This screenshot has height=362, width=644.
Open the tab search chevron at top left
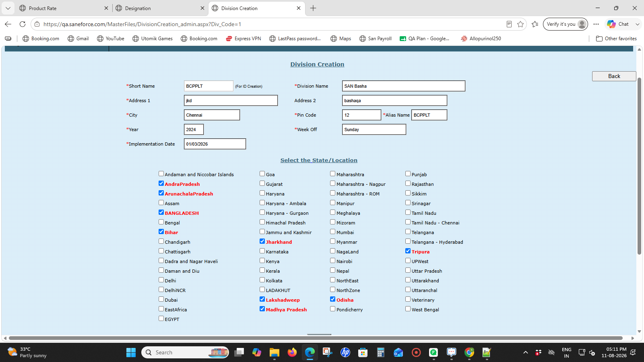point(8,8)
